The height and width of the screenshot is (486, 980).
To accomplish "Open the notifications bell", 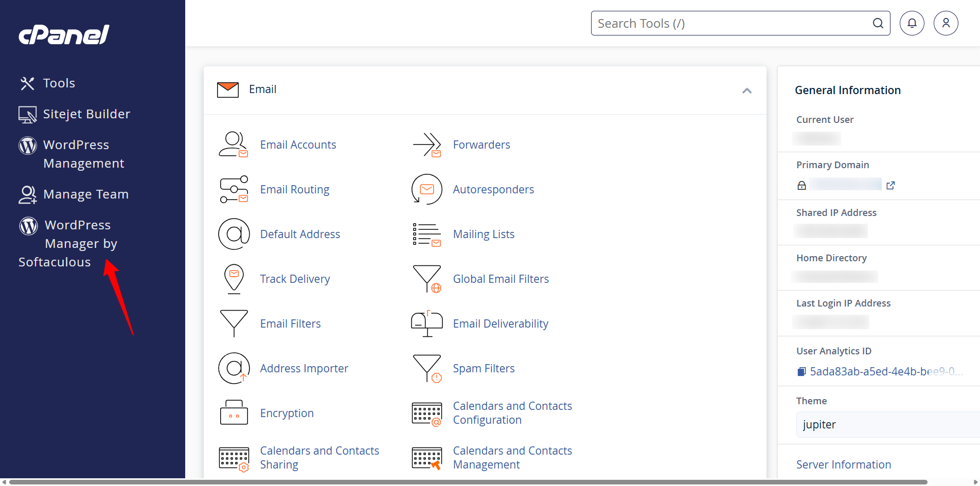I will pyautogui.click(x=912, y=23).
